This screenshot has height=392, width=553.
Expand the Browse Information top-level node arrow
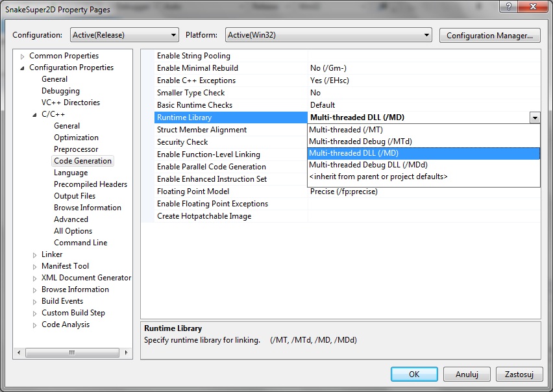pos(34,290)
